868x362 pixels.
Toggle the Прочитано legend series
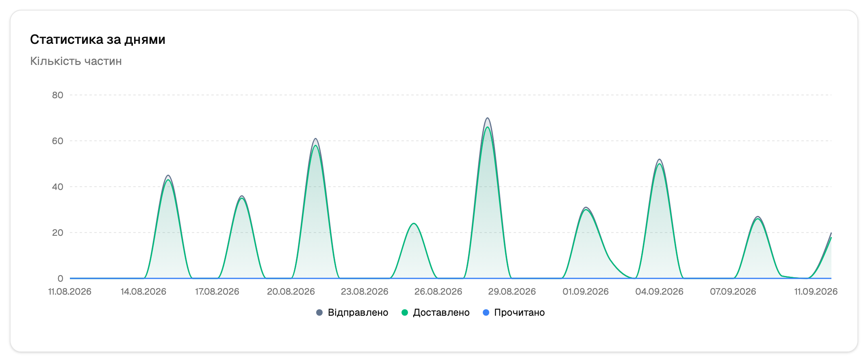[x=514, y=312]
